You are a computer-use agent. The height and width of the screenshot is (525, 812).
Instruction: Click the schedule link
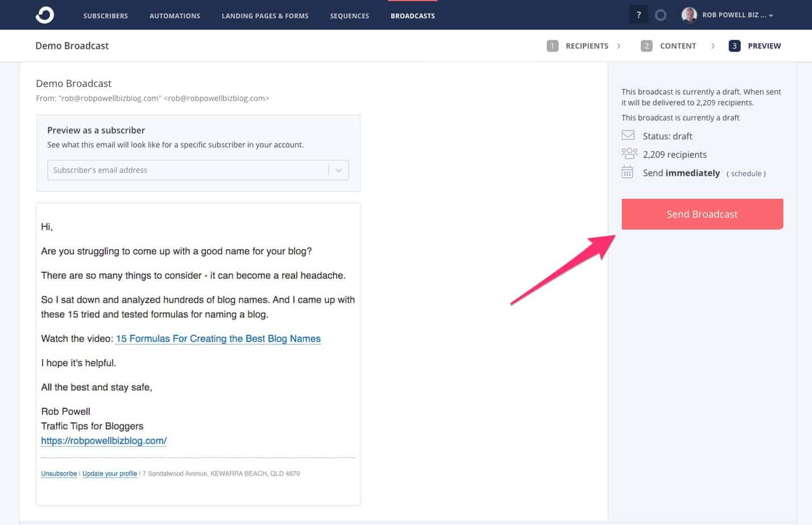pos(746,173)
